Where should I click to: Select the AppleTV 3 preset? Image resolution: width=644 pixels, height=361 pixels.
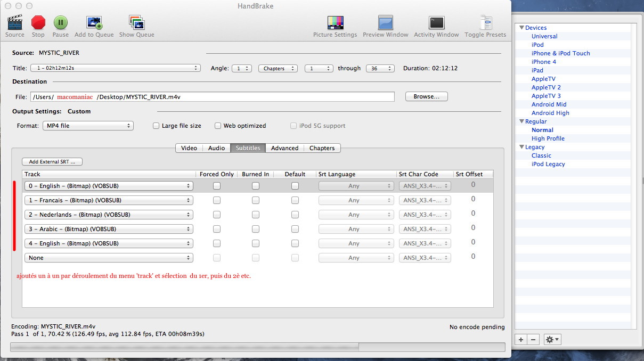(x=546, y=96)
